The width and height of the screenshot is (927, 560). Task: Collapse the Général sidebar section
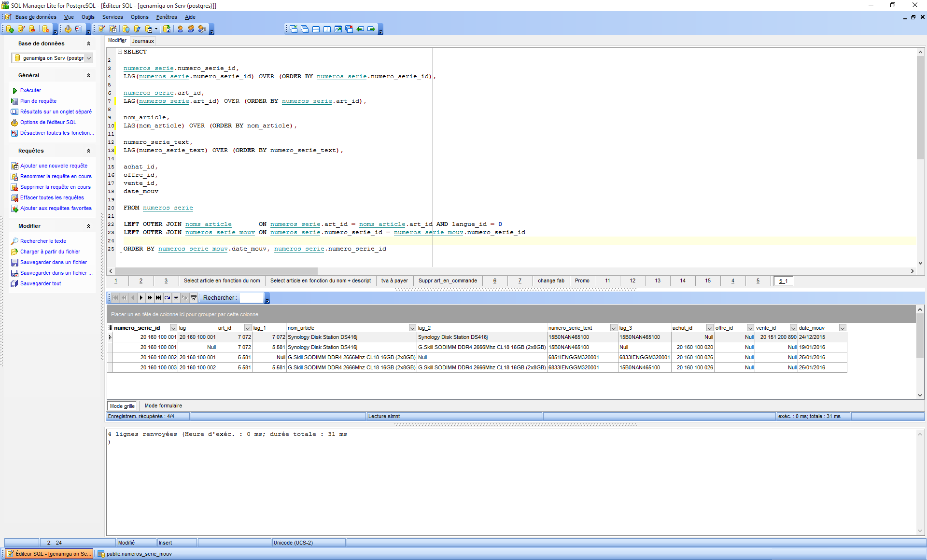88,75
